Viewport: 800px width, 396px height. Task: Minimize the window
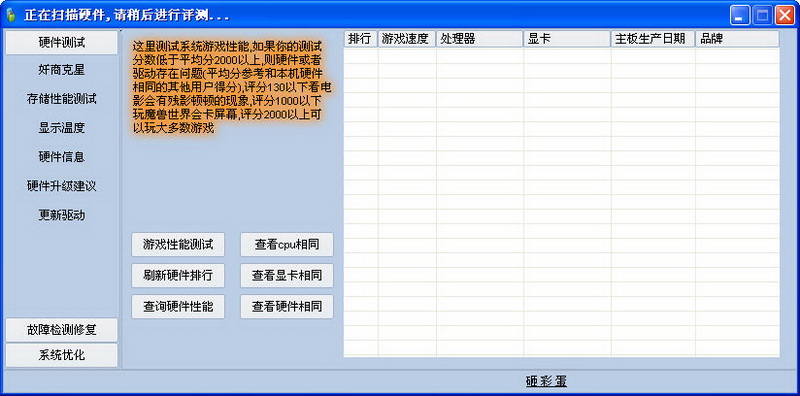(739, 15)
